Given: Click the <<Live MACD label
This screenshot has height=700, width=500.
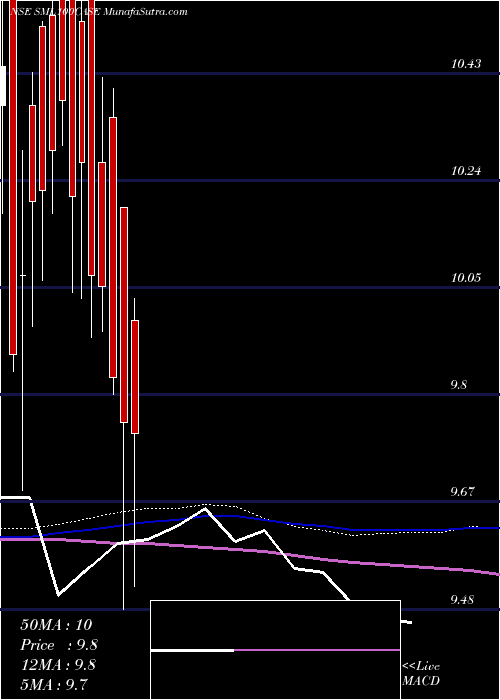Looking at the screenshot, I should (421, 674).
